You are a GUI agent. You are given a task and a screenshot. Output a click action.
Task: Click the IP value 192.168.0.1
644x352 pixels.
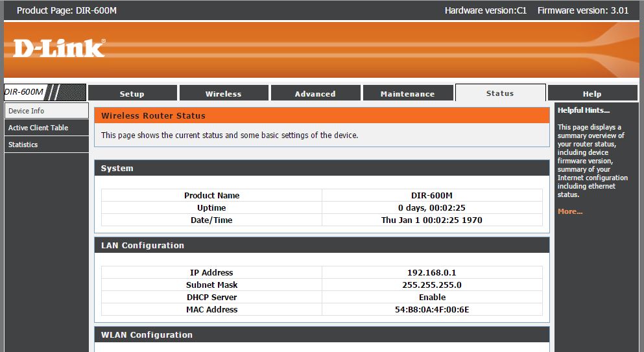coord(432,272)
